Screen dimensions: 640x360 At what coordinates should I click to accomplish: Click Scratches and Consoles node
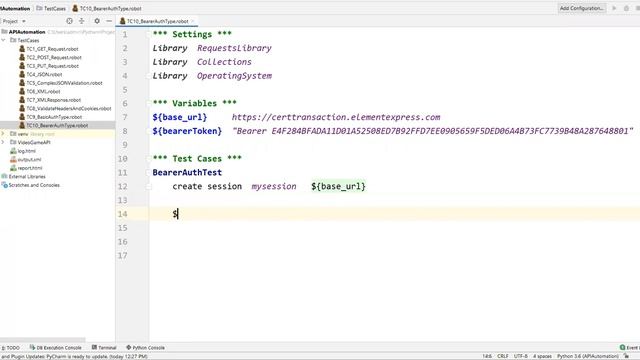34,185
